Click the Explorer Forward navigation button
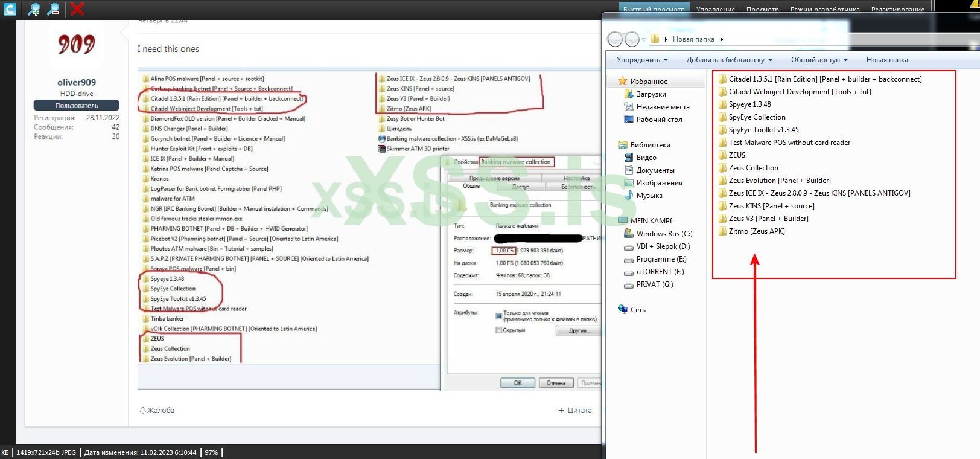Image resolution: width=980 pixels, height=459 pixels. (632, 39)
